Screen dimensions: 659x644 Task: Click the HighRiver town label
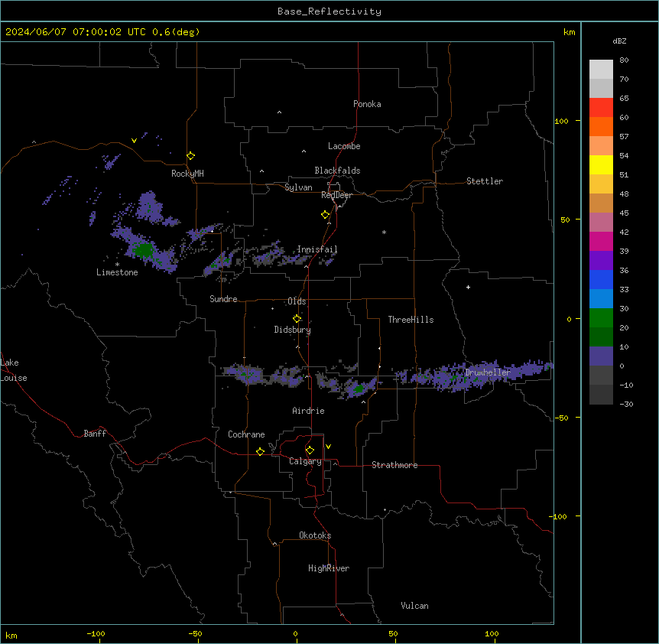(329, 568)
